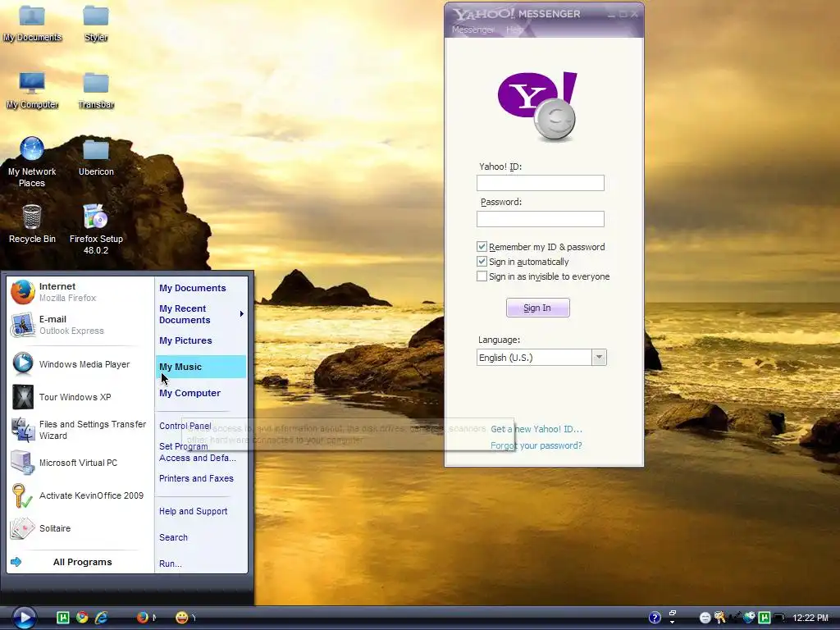840x630 pixels.
Task: Click the keys tray icon
Action: 720,618
